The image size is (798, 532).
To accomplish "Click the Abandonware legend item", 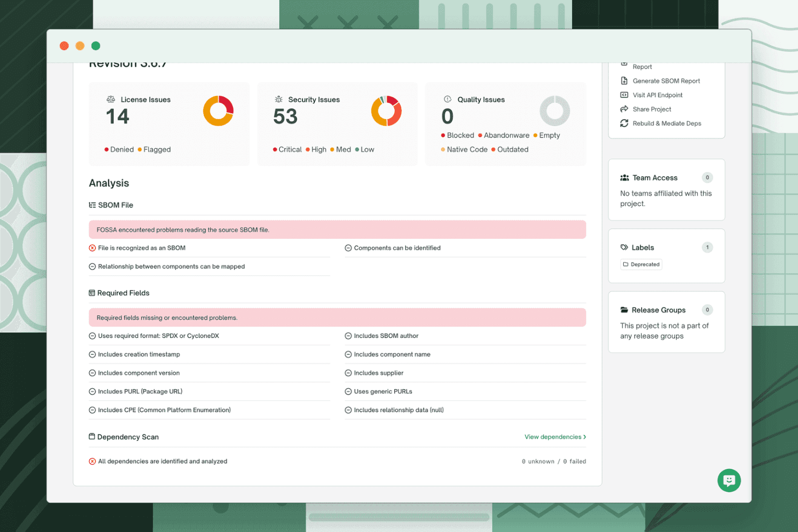I will (504, 135).
